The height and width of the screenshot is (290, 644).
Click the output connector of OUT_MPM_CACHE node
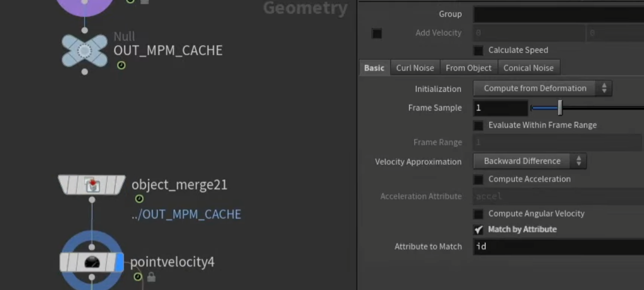point(85,71)
